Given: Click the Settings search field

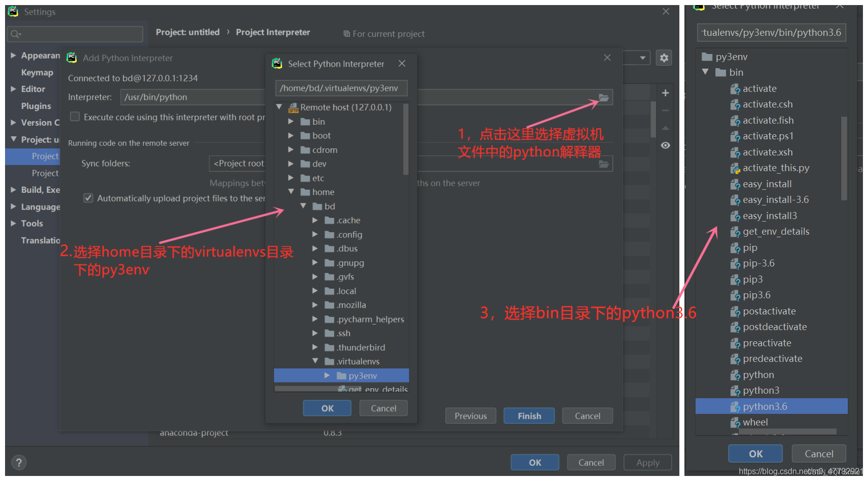Looking at the screenshot, I should pyautogui.click(x=75, y=34).
